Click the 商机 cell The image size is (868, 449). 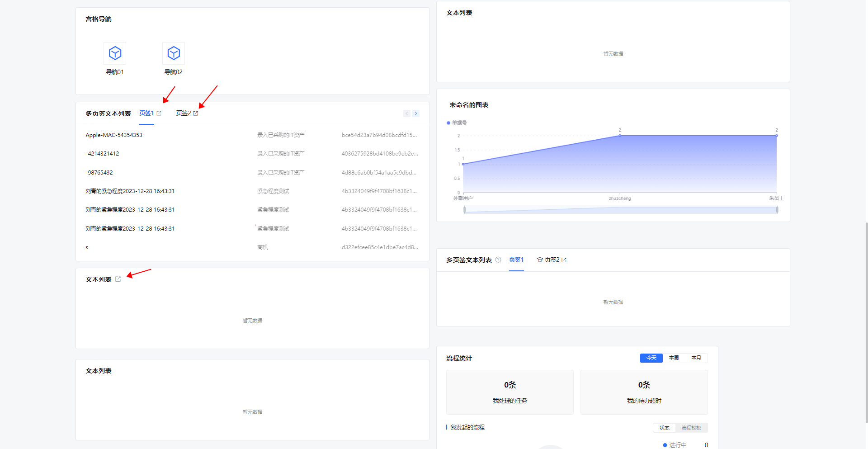(263, 247)
